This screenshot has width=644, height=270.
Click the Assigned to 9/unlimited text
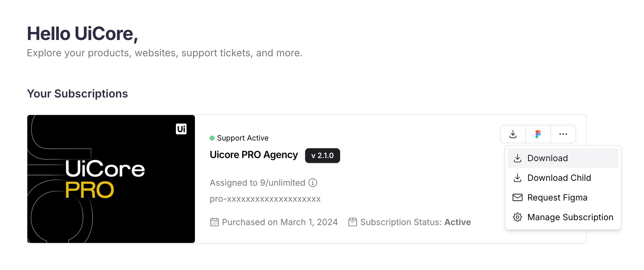click(258, 183)
